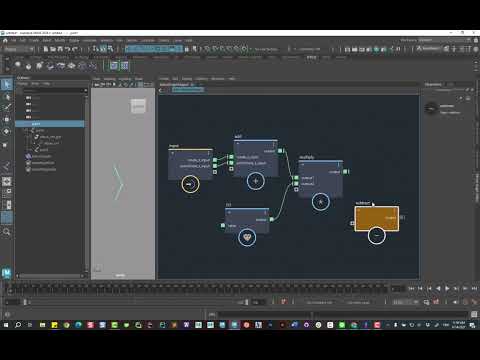Click the Maya home icon in menu bar

click(x=5, y=40)
